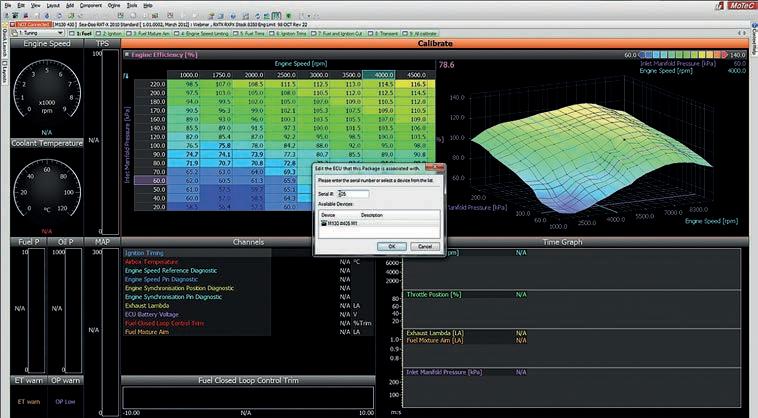758x418 pixels.
Task: Switch to the 8: Transient tab
Action: pos(383,33)
